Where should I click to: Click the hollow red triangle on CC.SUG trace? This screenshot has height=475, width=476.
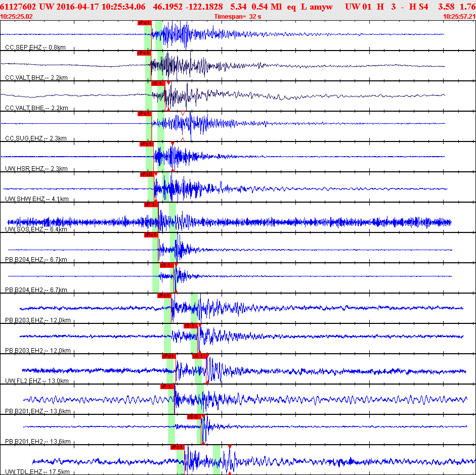pyautogui.click(x=183, y=113)
